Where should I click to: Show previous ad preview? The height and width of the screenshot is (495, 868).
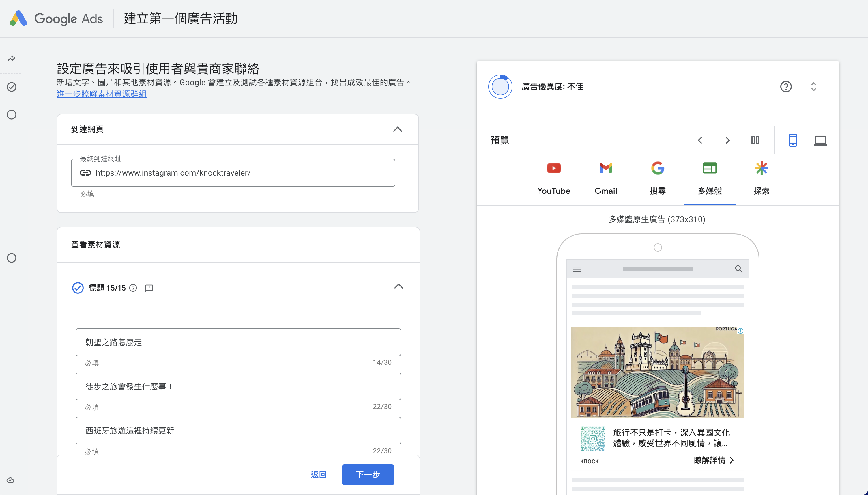700,140
